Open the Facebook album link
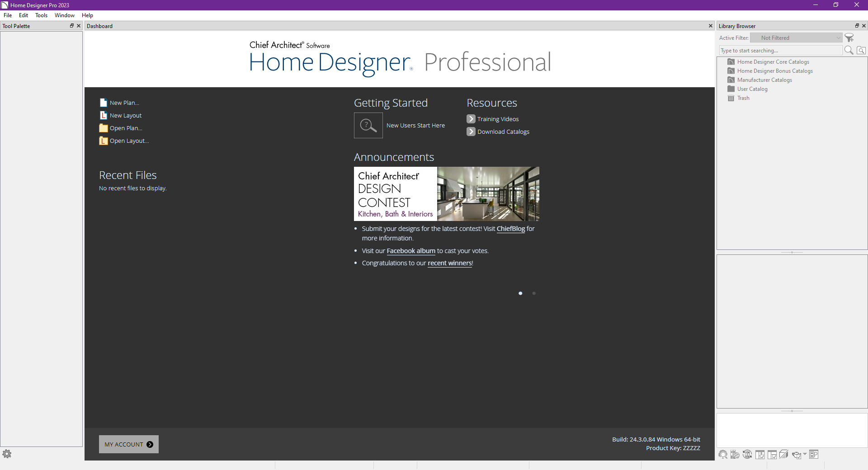The image size is (868, 470). [411, 251]
